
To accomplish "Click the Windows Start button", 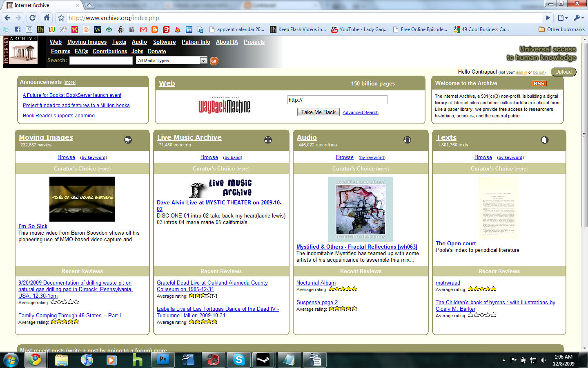I will tap(11, 360).
